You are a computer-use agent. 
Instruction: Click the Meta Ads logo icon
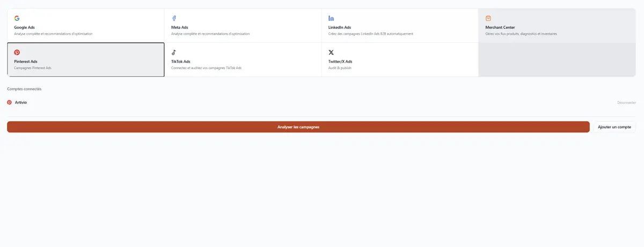pyautogui.click(x=174, y=18)
